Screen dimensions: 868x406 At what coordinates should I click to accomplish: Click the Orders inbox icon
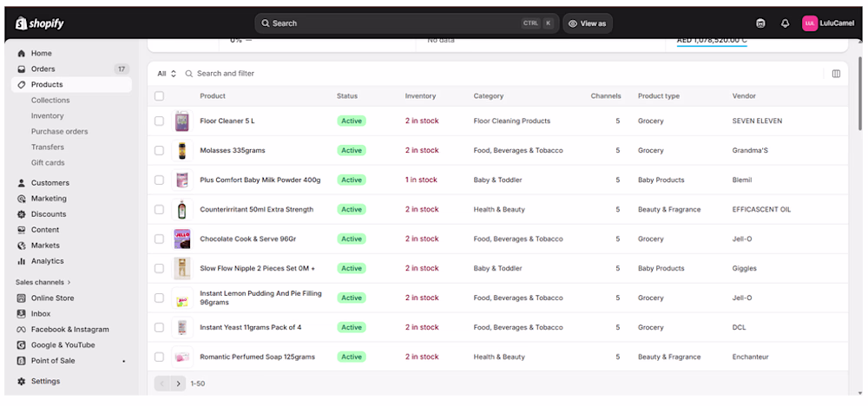tap(22, 69)
